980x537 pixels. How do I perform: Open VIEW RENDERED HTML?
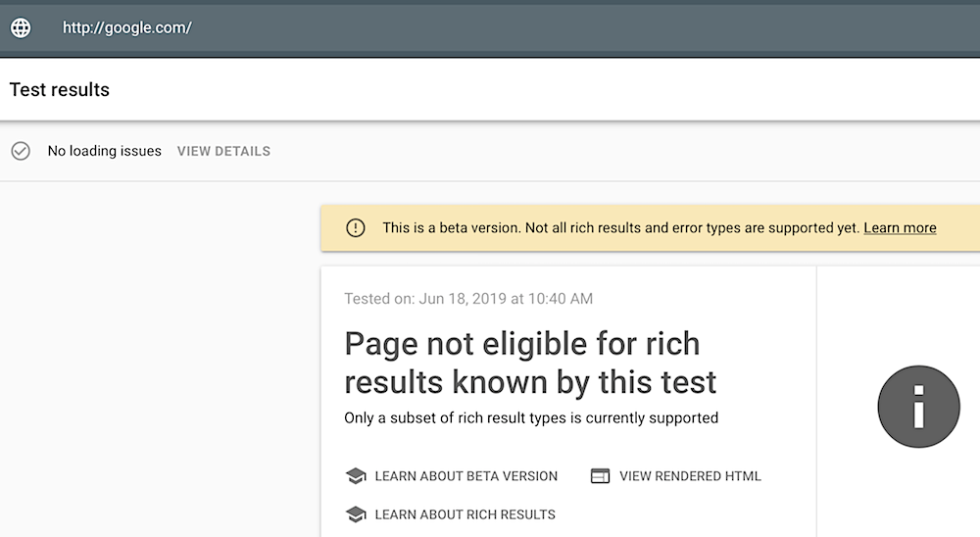pos(690,476)
